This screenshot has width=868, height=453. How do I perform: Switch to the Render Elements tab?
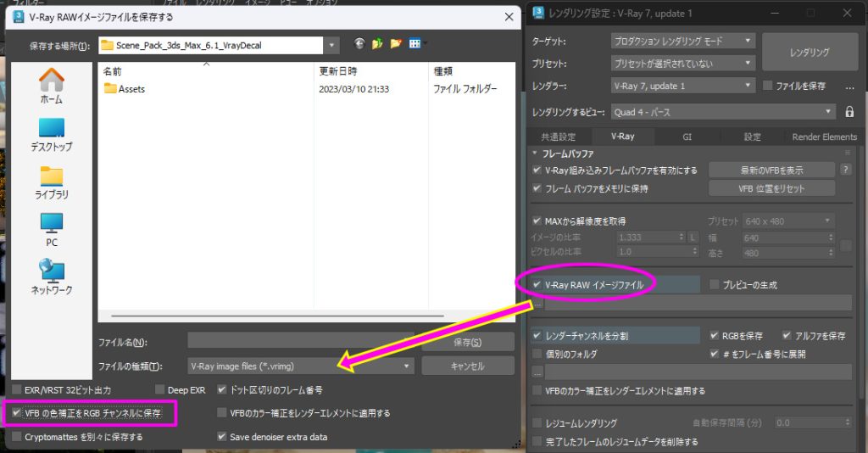coord(824,137)
